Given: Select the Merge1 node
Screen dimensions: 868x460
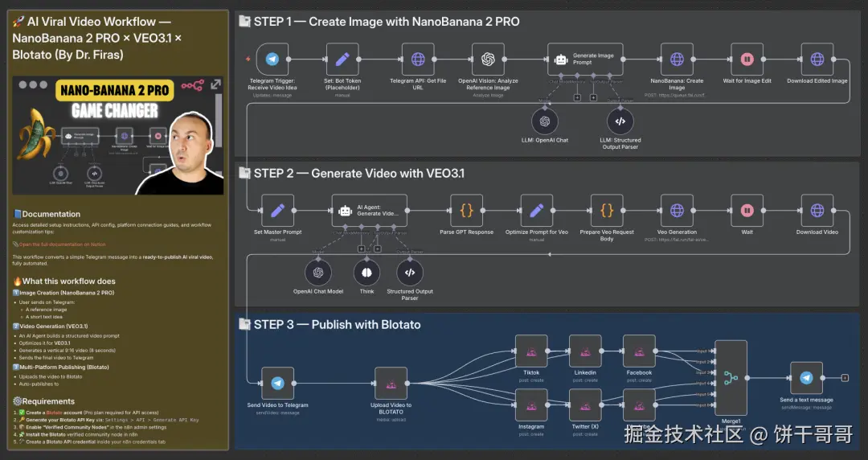Looking at the screenshot, I should pos(731,378).
